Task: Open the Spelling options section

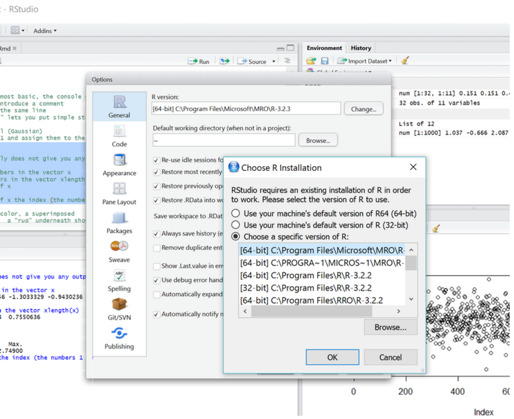Action: [x=119, y=281]
